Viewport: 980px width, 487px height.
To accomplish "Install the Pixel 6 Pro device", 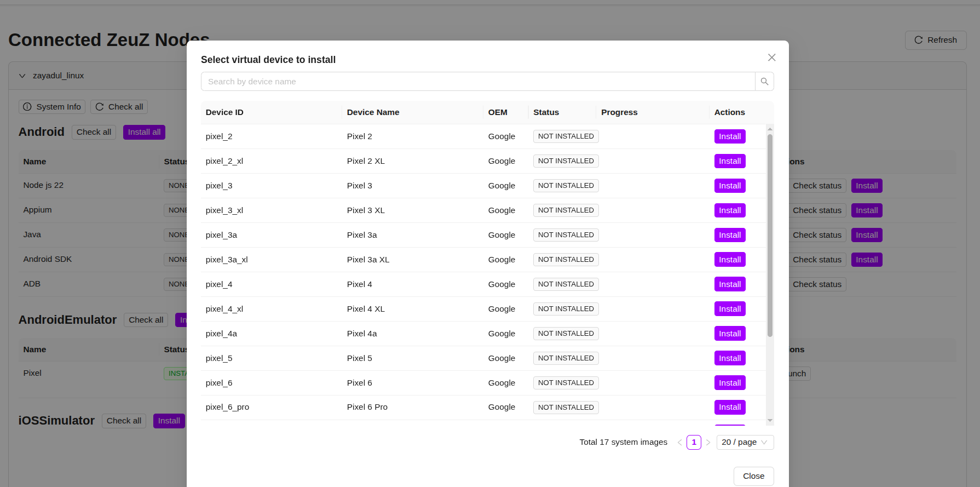I will coord(729,407).
